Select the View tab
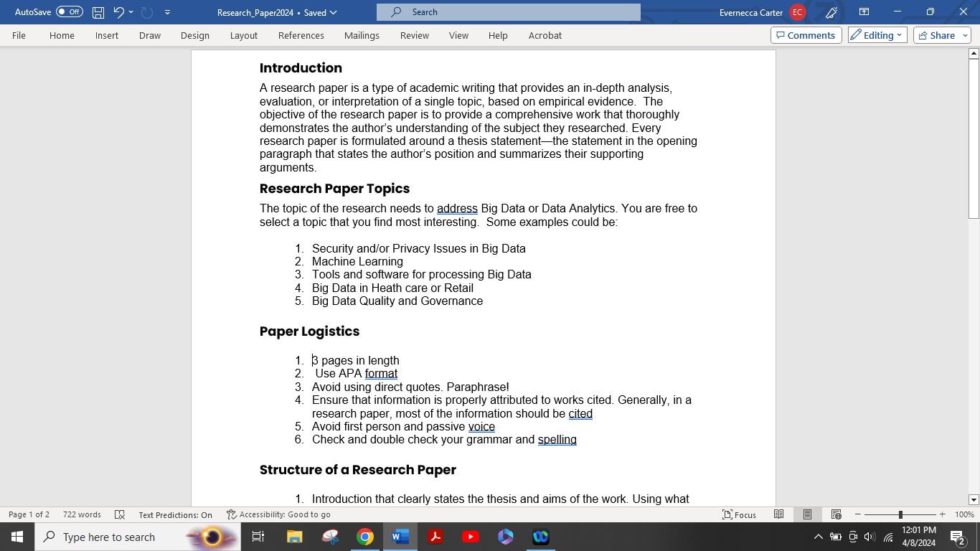Viewport: 980px width, 551px height. tap(458, 35)
